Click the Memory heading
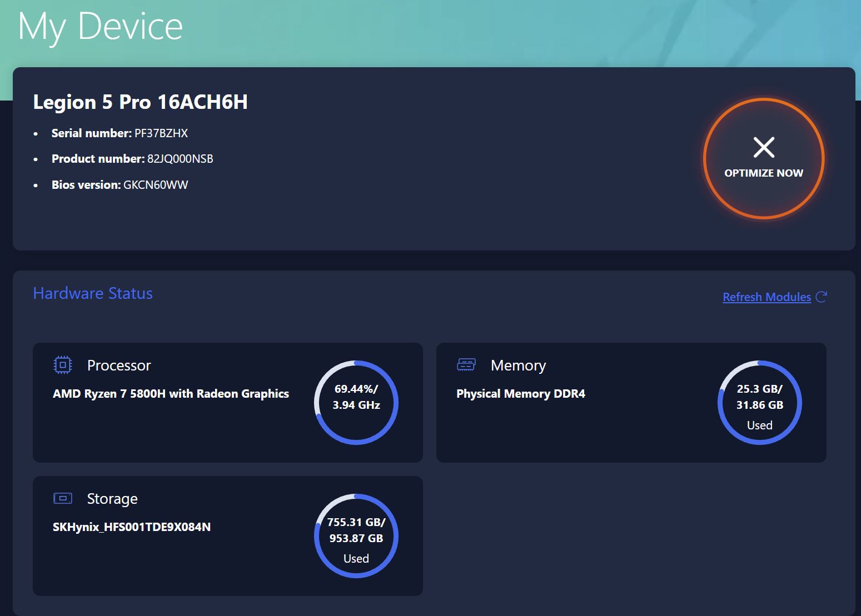 point(518,365)
